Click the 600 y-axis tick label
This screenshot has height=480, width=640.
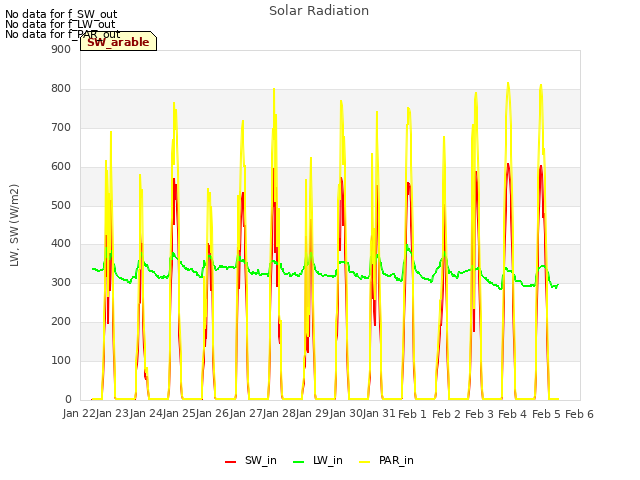[61, 166]
